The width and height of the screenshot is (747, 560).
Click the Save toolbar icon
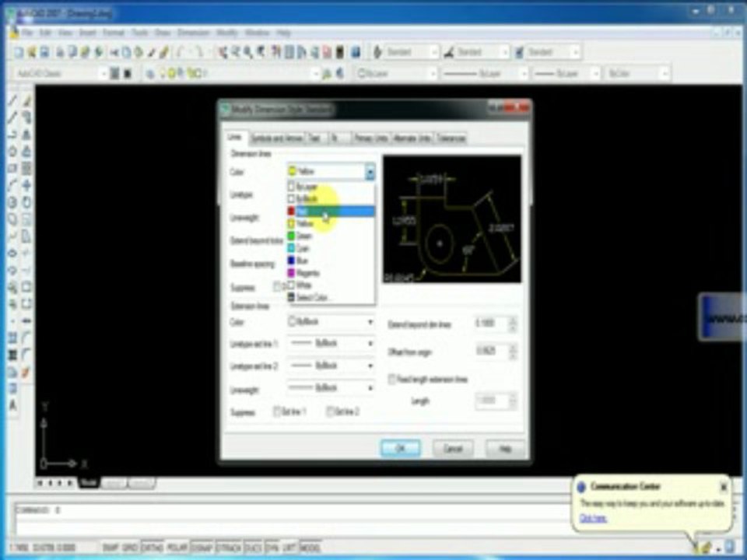pos(44,52)
